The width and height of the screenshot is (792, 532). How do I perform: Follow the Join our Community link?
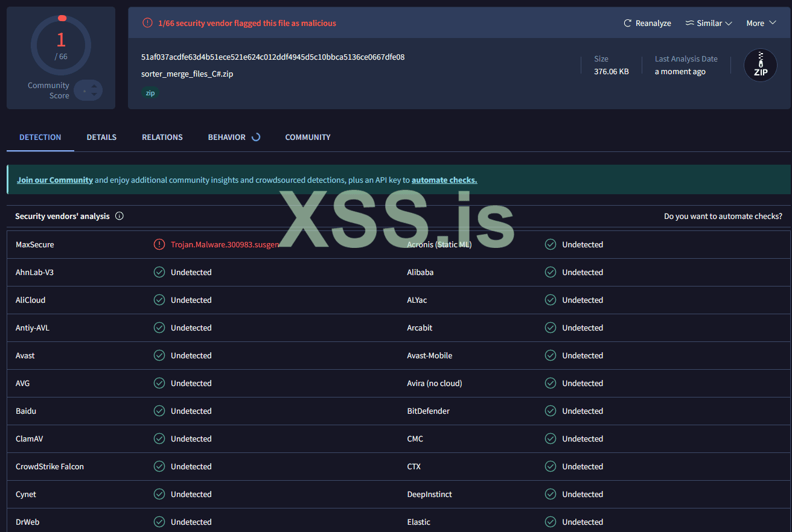55,180
